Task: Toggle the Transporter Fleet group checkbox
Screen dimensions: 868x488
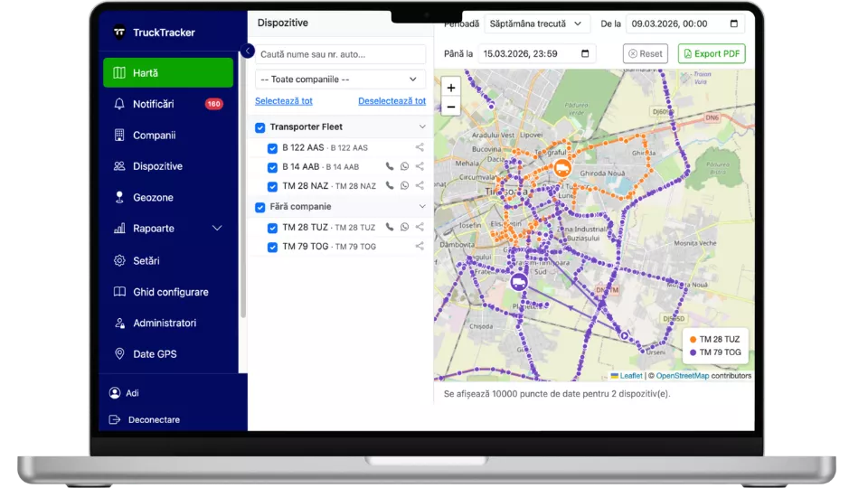Action: [260, 127]
